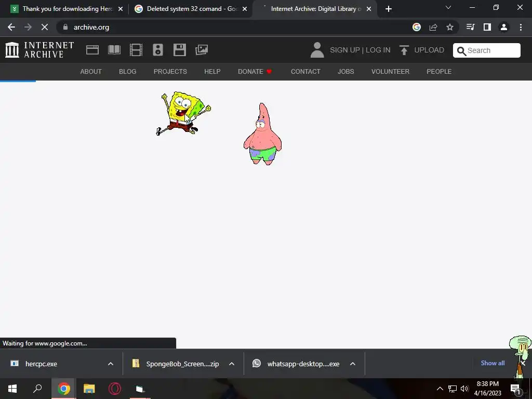
Task: Expand options for hercpc.exe download
Action: tap(111, 364)
